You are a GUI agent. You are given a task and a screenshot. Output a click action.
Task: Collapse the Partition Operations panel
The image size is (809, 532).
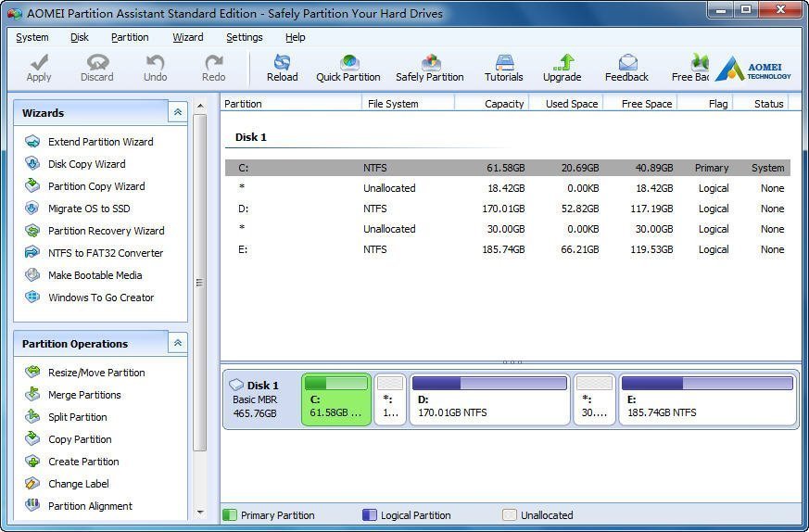(178, 343)
